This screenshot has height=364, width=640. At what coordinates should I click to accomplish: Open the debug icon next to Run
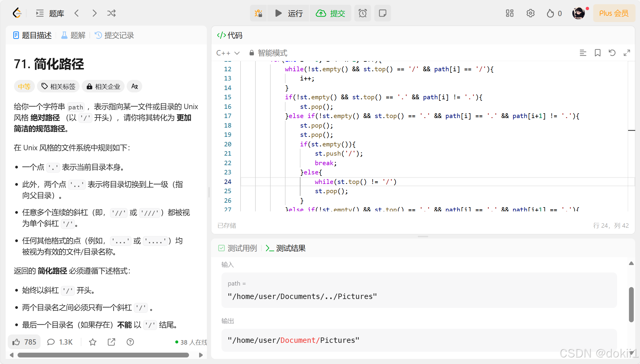coord(258,13)
